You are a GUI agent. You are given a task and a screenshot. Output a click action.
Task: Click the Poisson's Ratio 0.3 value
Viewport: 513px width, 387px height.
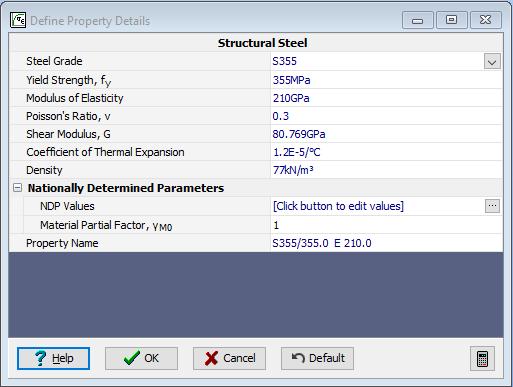point(280,116)
